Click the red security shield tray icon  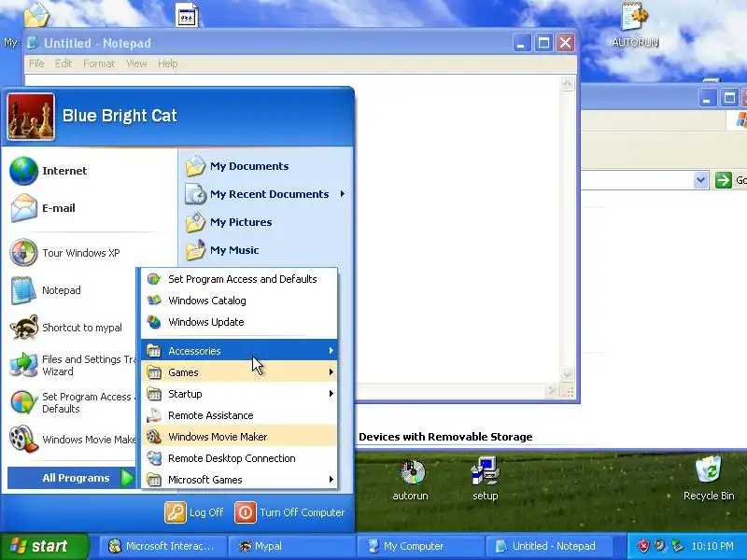(643, 546)
